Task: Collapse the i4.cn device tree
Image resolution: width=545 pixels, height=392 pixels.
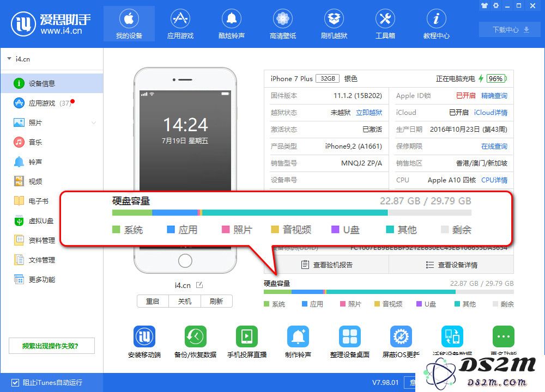Action: pyautogui.click(x=9, y=59)
